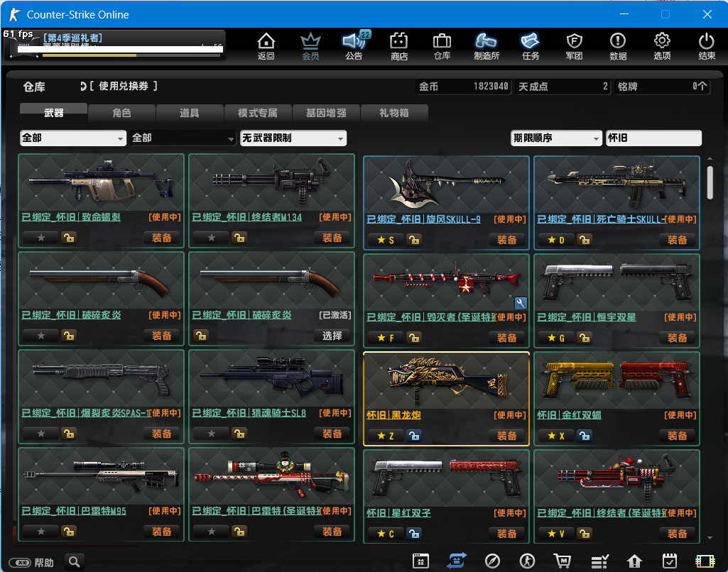
Task: Click the blue exchange arrows icon
Action: [x=457, y=561]
